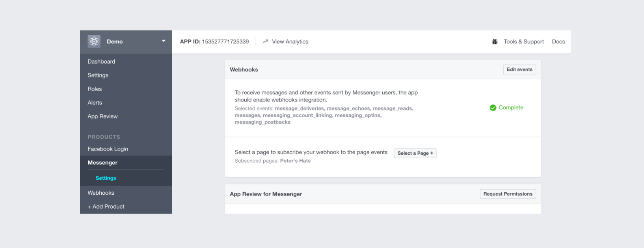Click the Request Permissions button

click(508, 194)
